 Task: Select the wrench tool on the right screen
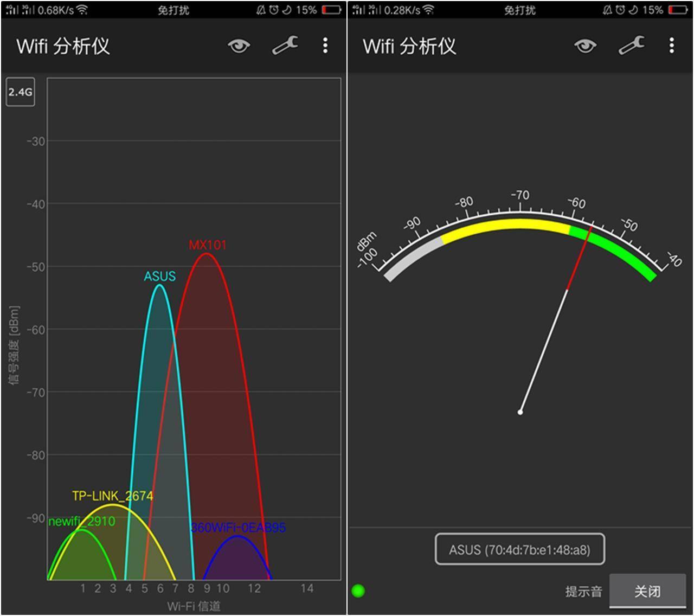tap(631, 46)
